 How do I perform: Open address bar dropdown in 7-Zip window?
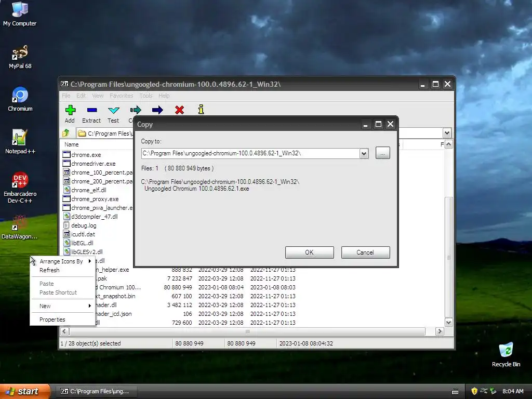coord(447,133)
